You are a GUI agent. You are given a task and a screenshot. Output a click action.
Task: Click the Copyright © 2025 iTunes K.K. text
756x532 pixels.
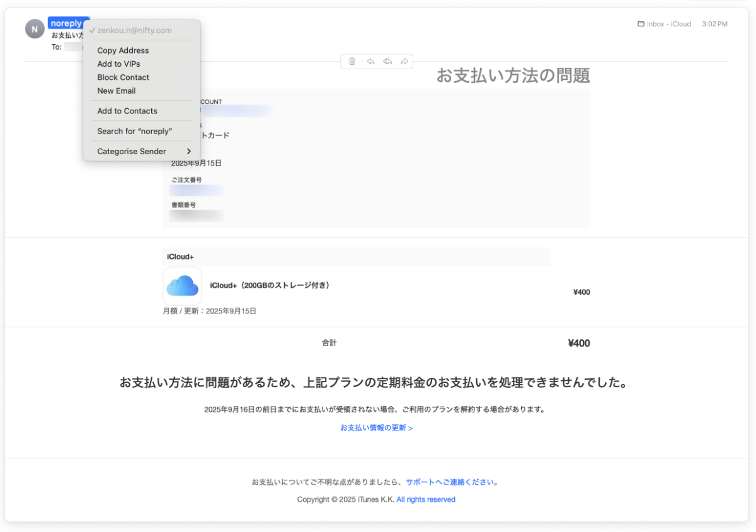345,499
